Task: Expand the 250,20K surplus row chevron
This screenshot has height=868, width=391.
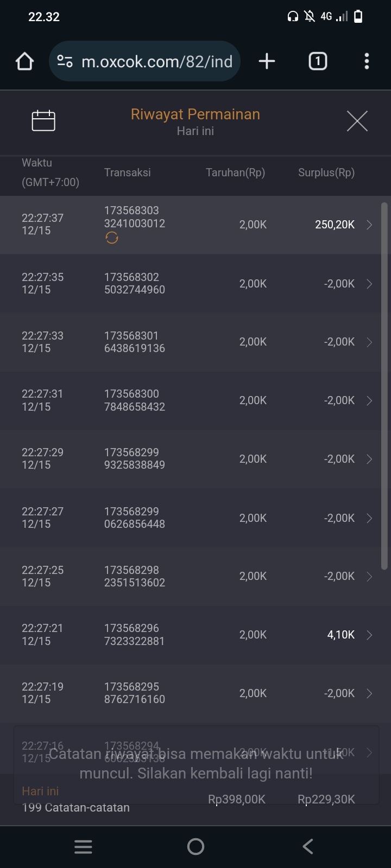Action: (369, 225)
